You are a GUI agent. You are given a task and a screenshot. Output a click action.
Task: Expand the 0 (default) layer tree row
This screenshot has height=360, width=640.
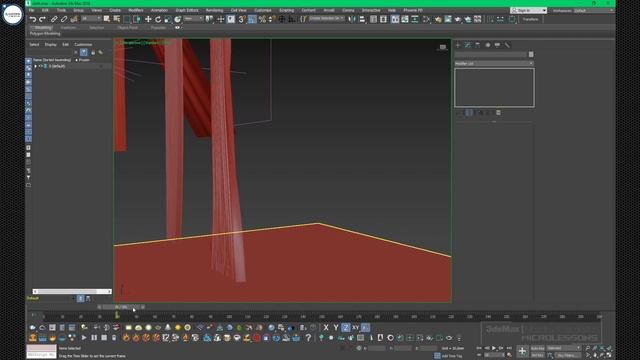coord(36,66)
